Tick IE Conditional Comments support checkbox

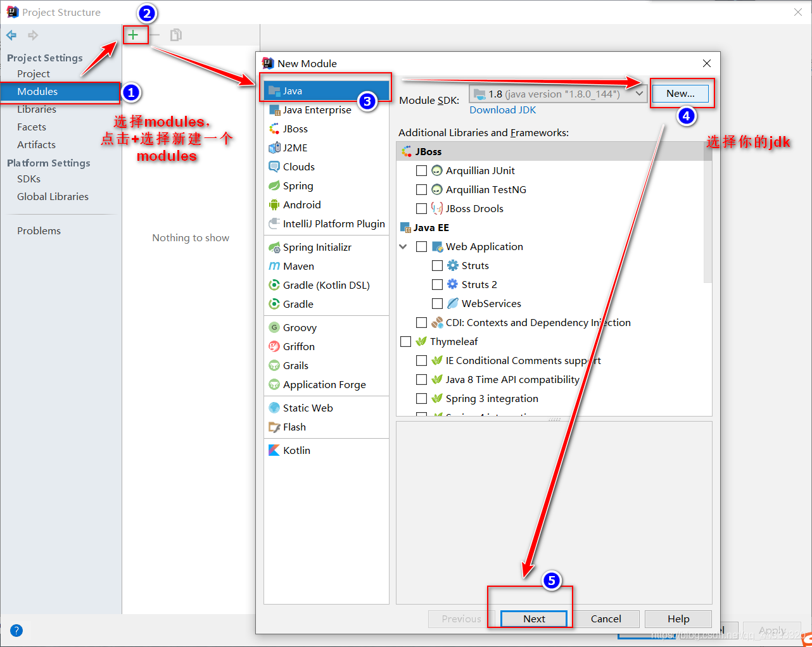pyautogui.click(x=421, y=361)
